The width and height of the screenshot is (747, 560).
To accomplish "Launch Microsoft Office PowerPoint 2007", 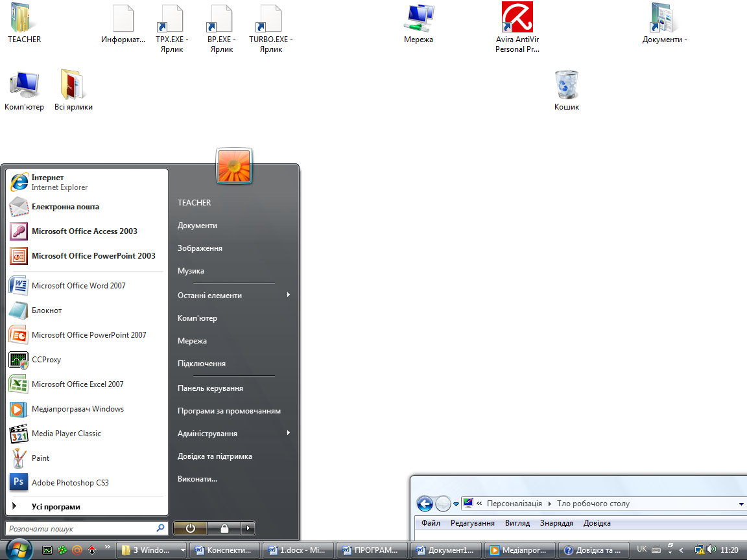I will [x=87, y=335].
